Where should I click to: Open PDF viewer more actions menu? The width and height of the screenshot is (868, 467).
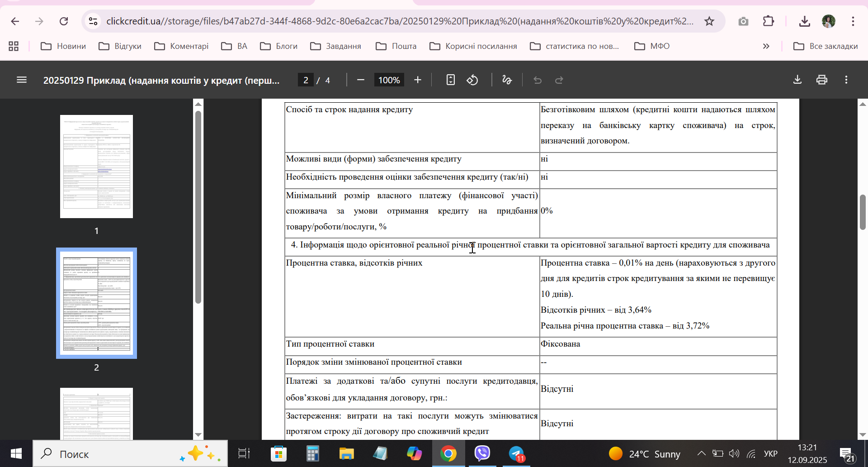point(846,80)
